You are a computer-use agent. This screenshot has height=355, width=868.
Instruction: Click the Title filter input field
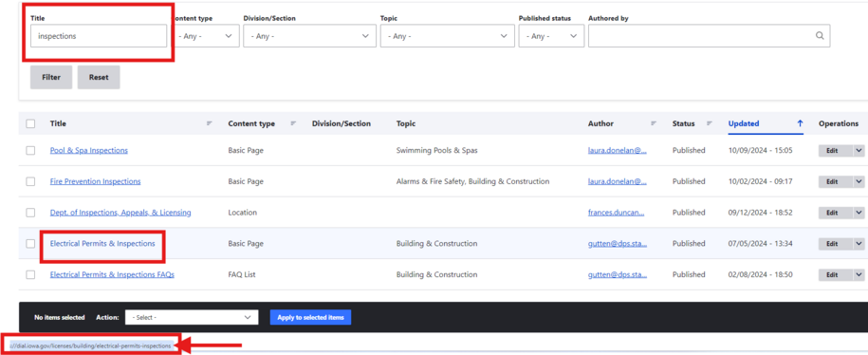click(x=99, y=36)
